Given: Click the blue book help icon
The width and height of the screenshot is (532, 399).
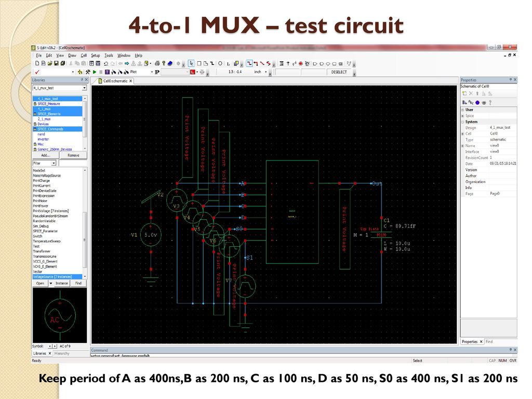Looking at the screenshot, I should click(170, 63).
